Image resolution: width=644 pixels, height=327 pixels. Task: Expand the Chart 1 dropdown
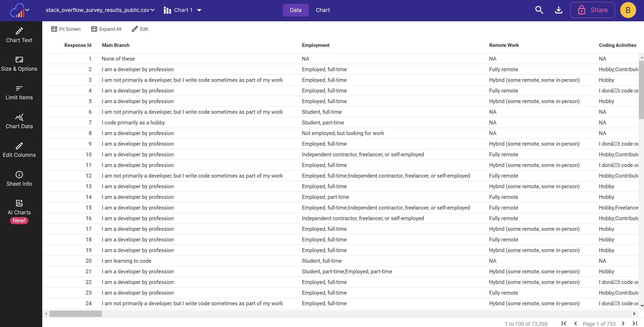click(199, 10)
